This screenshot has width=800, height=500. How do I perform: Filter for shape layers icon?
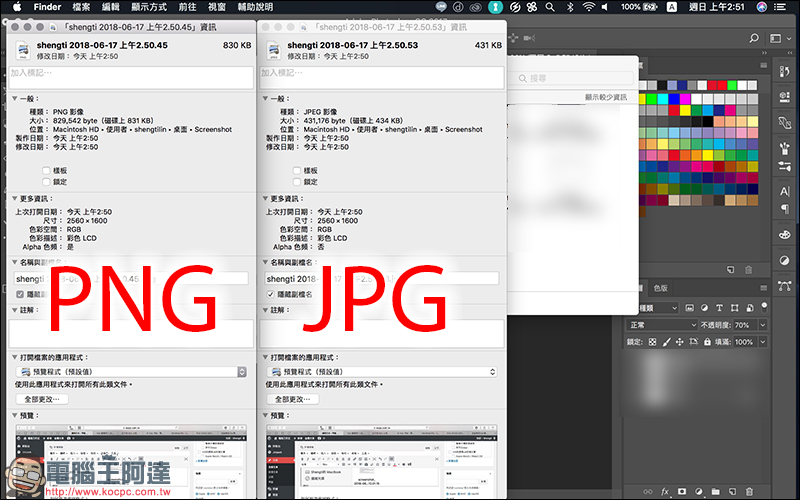pos(734,308)
